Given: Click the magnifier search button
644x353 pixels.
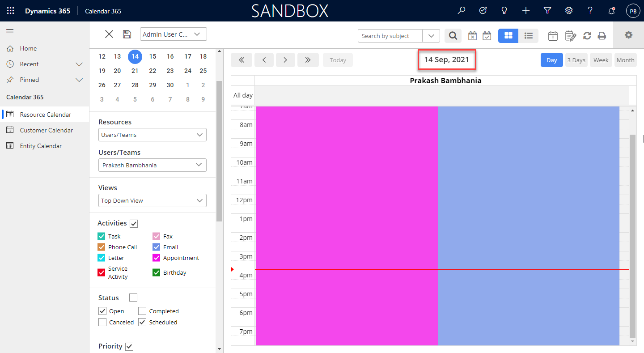Looking at the screenshot, I should pyautogui.click(x=453, y=36).
